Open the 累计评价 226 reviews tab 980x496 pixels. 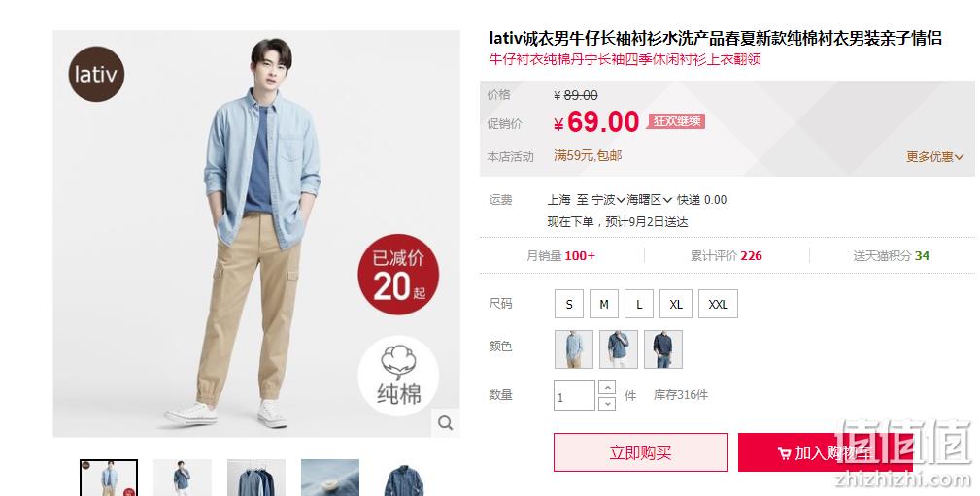pos(727,255)
